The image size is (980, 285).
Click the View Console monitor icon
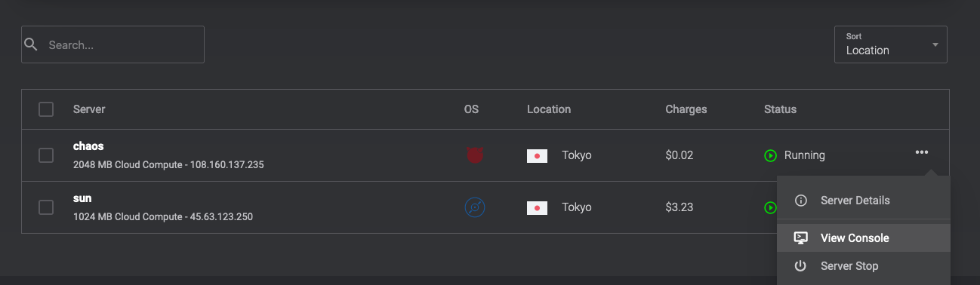(801, 237)
